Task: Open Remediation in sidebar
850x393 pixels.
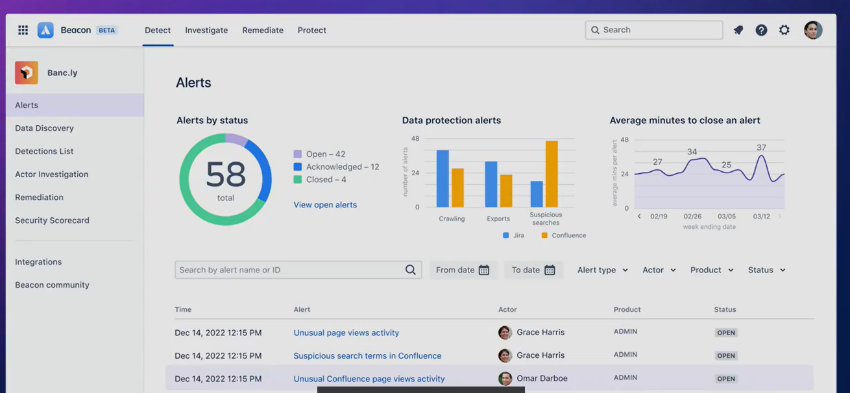Action: (39, 197)
